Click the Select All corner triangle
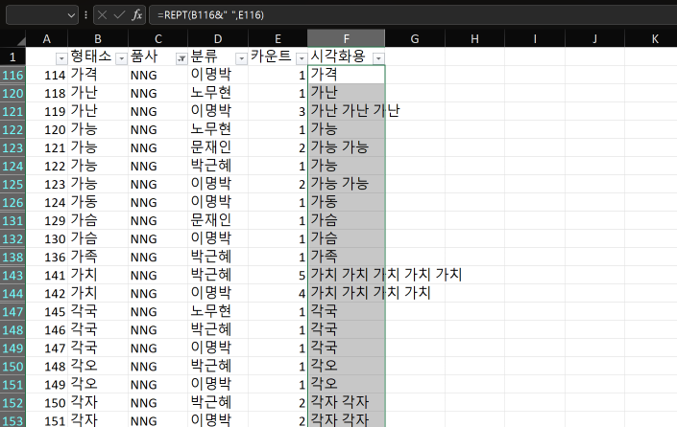This screenshot has height=427, width=677. pos(20,41)
